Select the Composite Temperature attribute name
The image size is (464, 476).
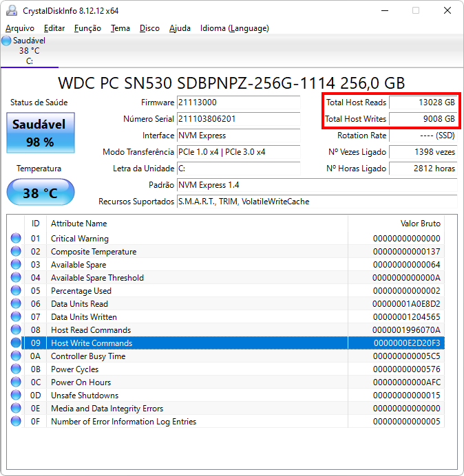click(94, 252)
